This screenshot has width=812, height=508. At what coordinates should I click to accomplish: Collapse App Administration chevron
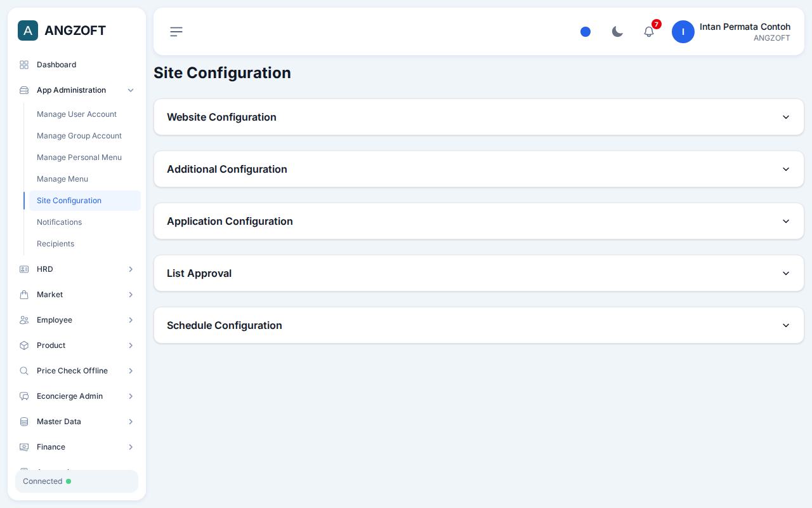(131, 90)
